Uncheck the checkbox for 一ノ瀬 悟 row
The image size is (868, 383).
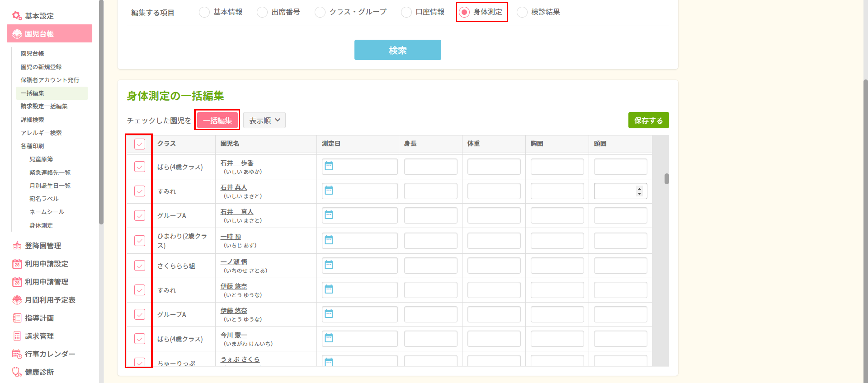(x=140, y=266)
